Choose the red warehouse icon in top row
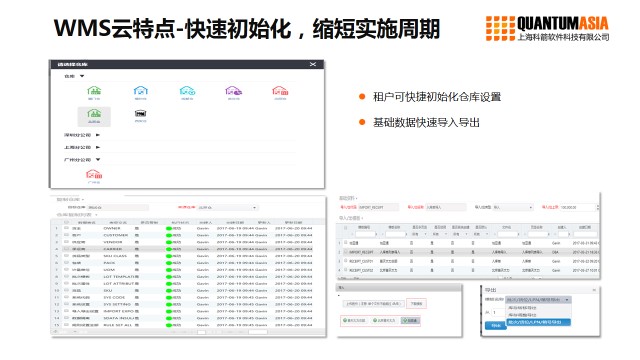640x360 pixels. click(x=280, y=91)
